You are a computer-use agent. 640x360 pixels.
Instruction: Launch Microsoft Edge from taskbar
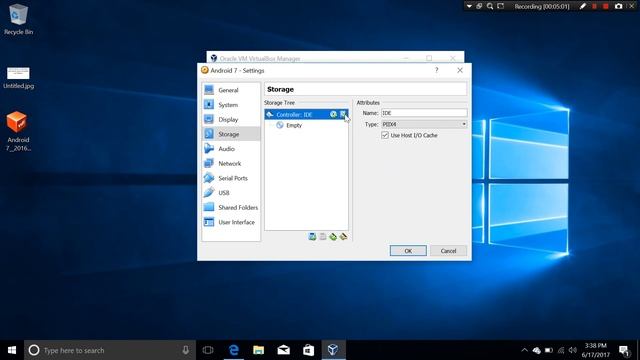(233, 350)
